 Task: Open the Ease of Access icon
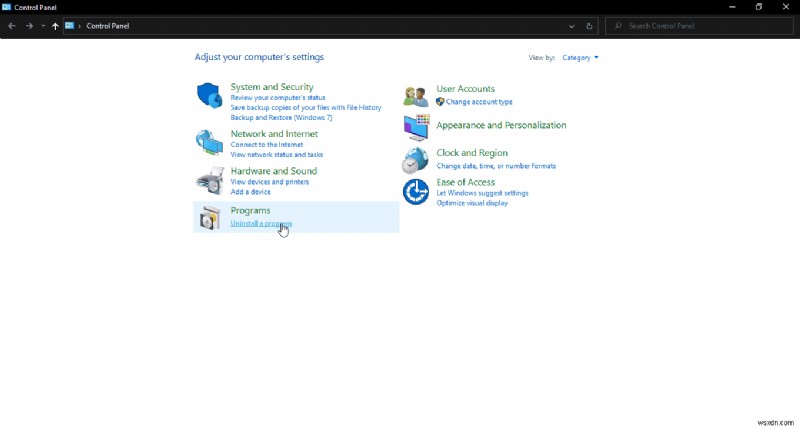pos(416,192)
